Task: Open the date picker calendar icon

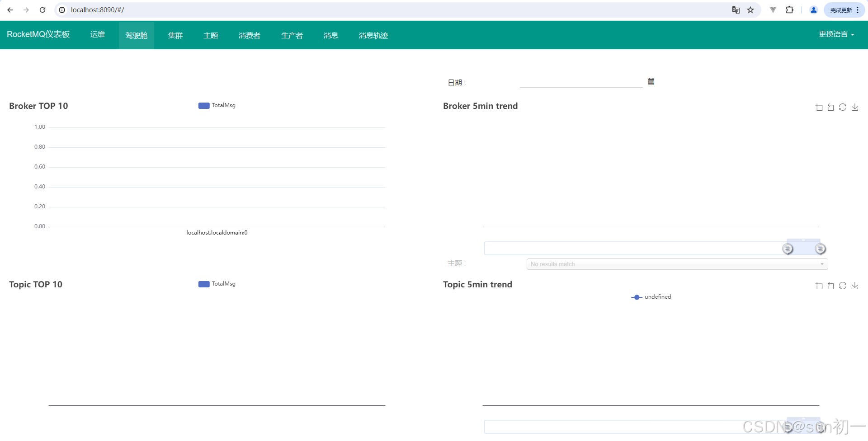Action: coord(651,81)
